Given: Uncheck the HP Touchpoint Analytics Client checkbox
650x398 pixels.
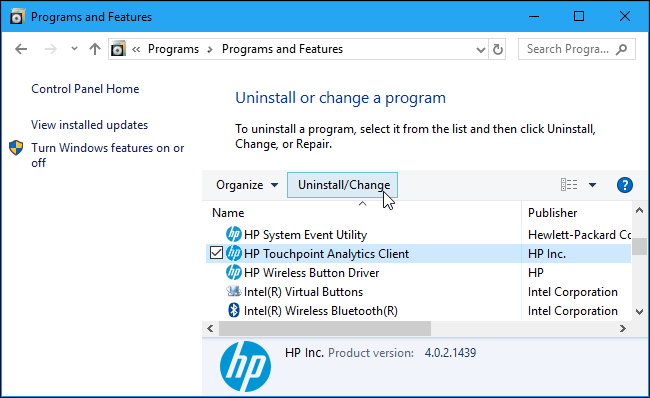Looking at the screenshot, I should point(216,253).
